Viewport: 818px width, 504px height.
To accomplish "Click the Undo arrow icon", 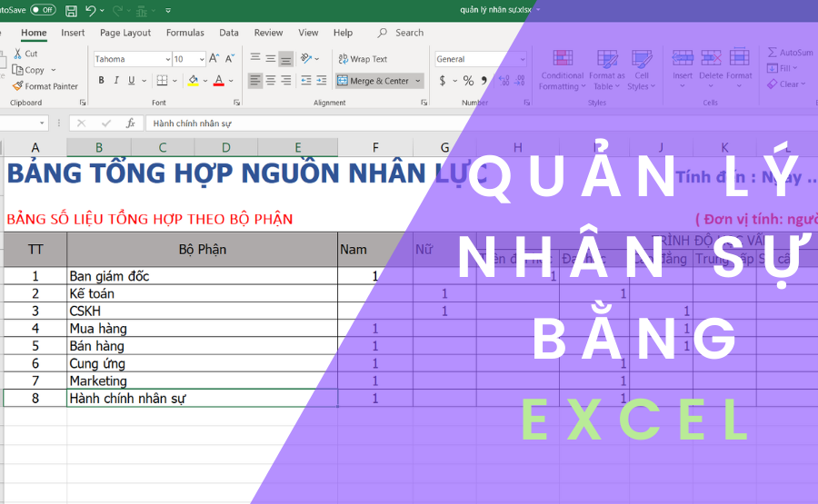I will tap(91, 10).
